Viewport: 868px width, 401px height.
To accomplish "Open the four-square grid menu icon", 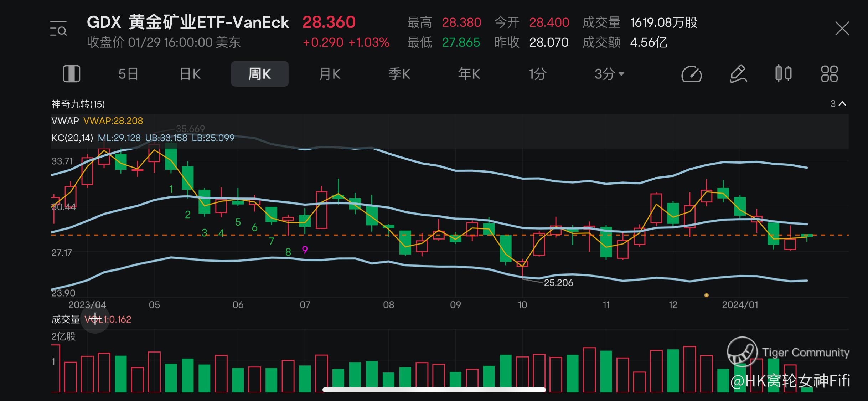I will click(x=829, y=74).
